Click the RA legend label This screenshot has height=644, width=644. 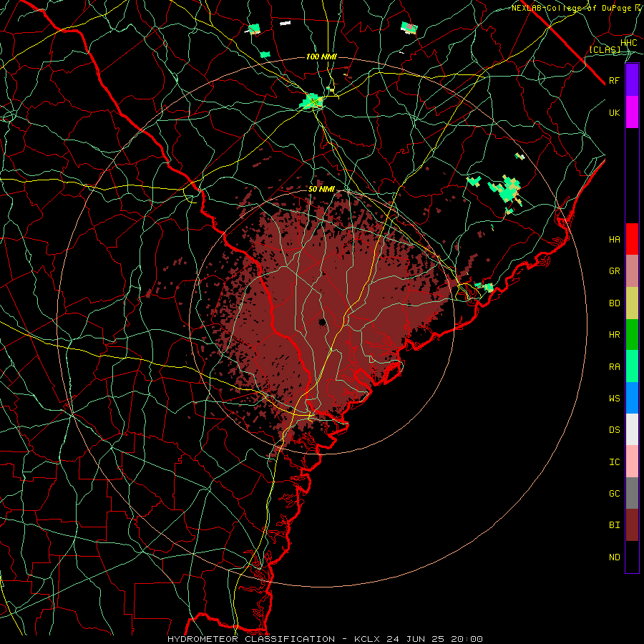[x=615, y=367]
